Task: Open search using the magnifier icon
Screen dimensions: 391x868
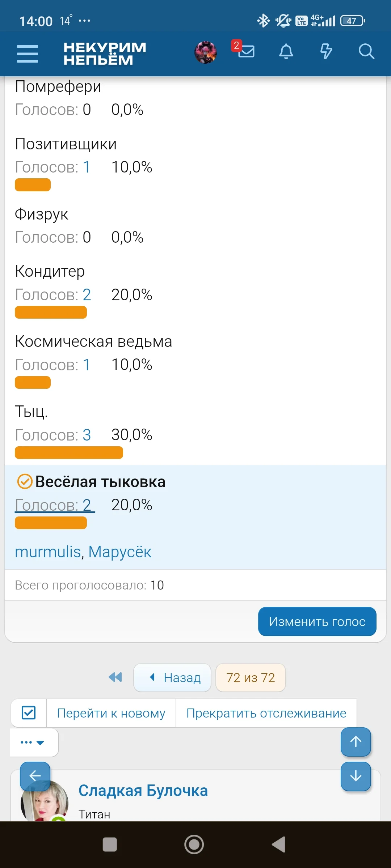Action: pos(367,52)
